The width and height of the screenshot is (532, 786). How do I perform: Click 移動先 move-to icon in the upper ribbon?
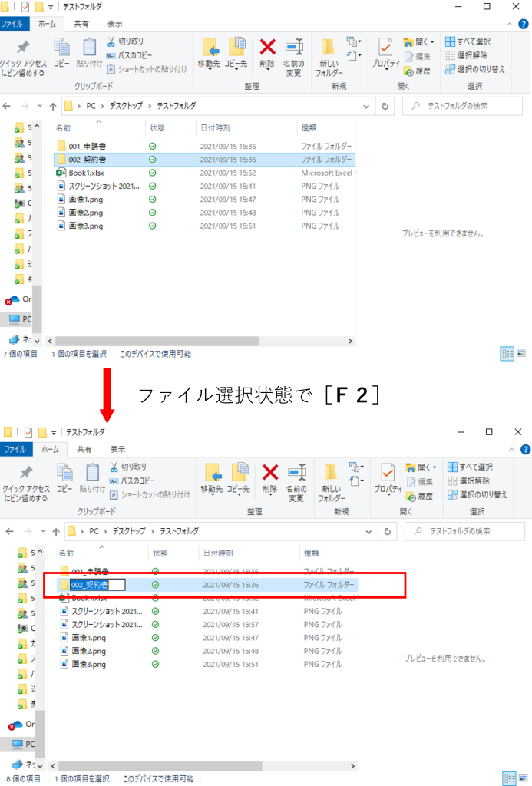pos(209,48)
